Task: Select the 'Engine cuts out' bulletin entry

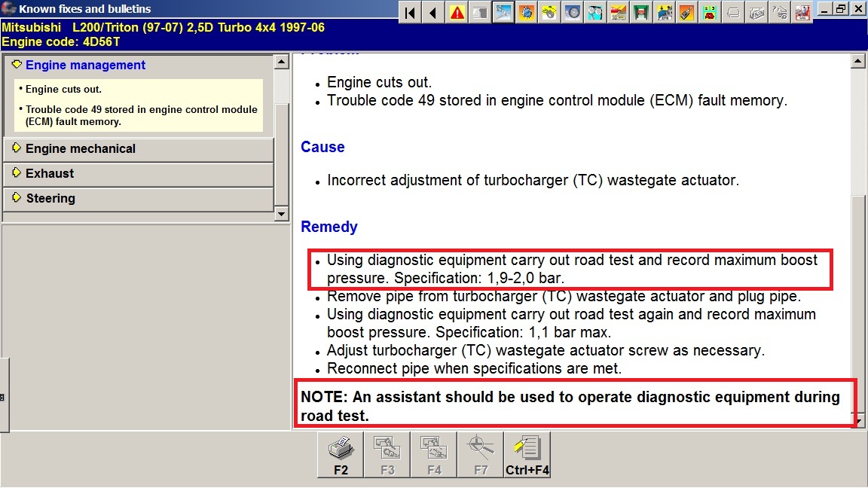Action: [63, 90]
